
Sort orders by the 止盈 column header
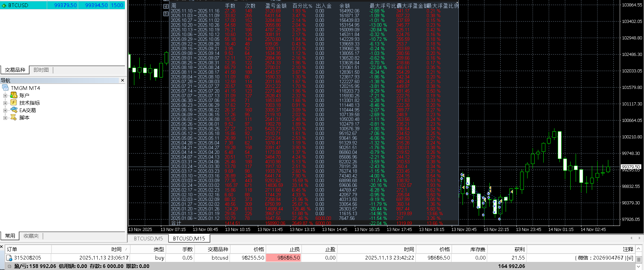[319, 249]
